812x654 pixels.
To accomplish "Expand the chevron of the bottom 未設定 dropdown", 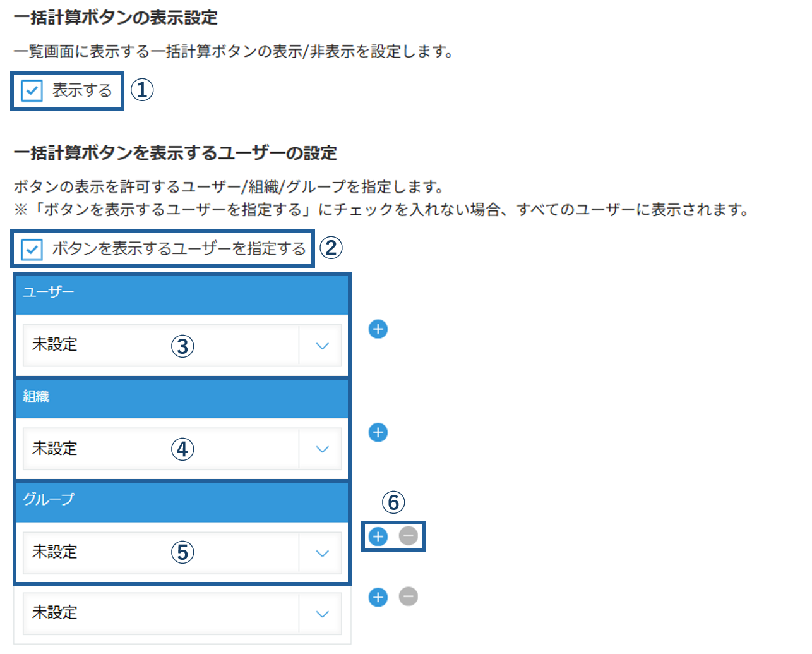I will tap(322, 614).
